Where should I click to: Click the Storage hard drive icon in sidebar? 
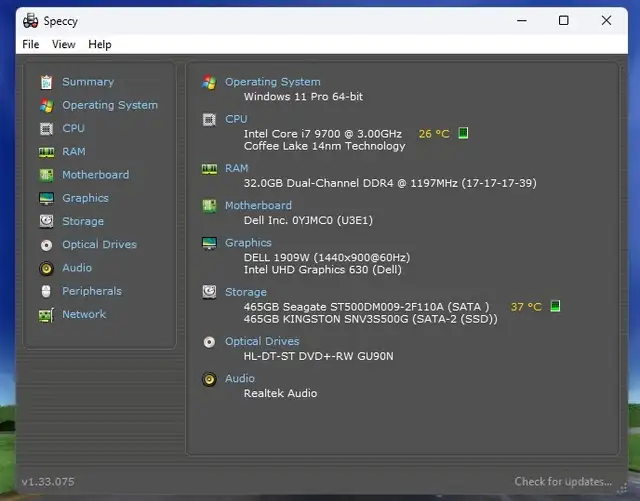coord(46,221)
